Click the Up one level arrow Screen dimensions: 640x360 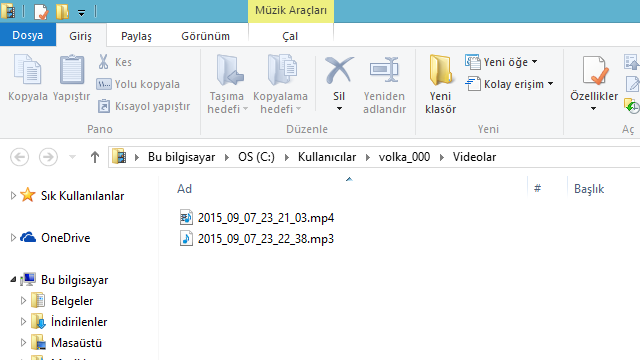tap(95, 157)
